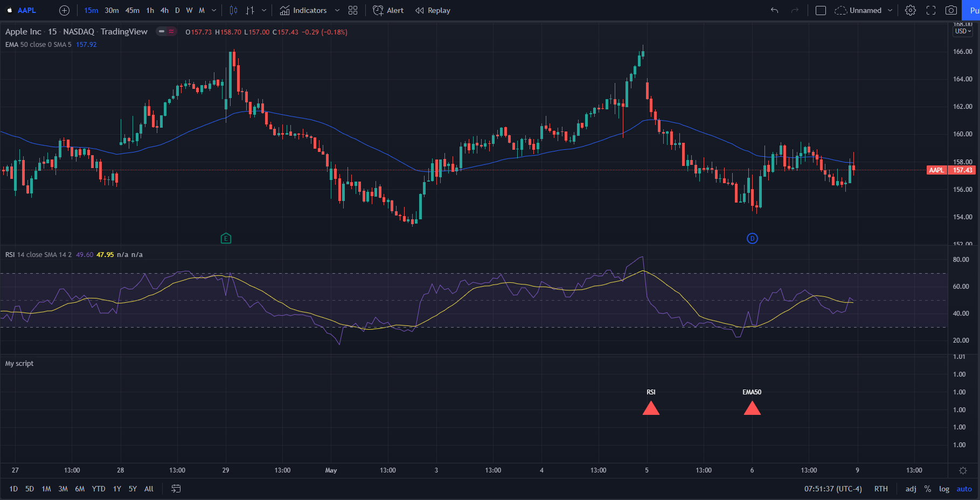Screen dimensions: 980x500
Task: Switch to the 4h timeframe
Action: [165, 10]
